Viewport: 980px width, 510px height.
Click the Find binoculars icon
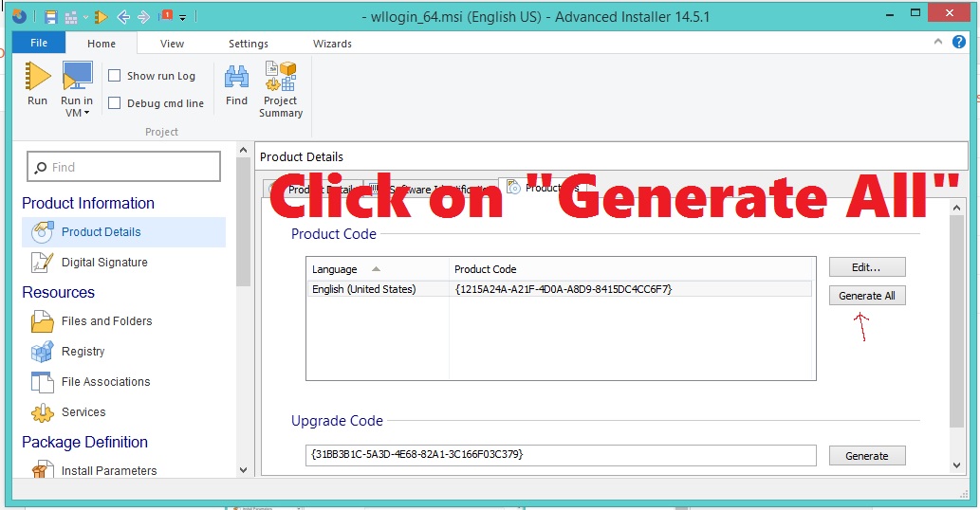[x=237, y=77]
